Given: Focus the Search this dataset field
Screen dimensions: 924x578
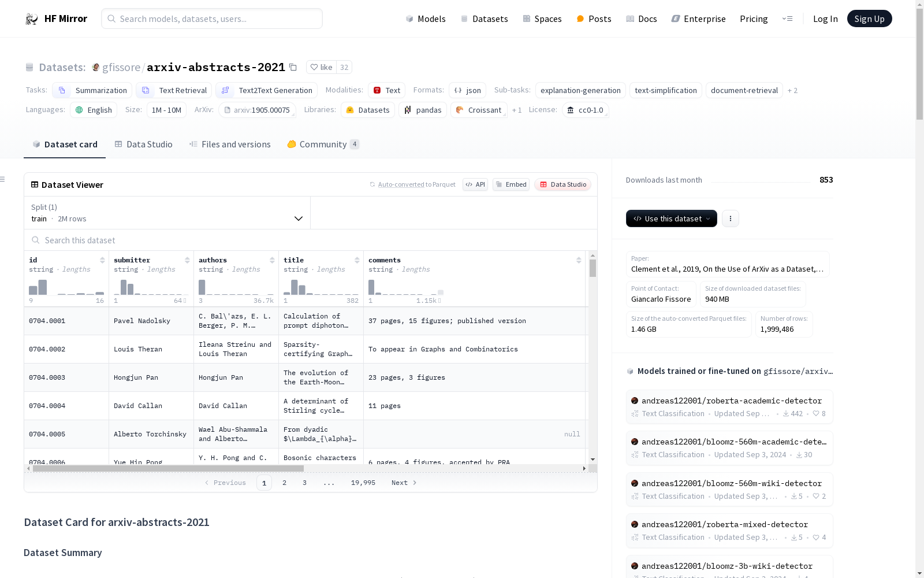Looking at the screenshot, I should click(311, 240).
